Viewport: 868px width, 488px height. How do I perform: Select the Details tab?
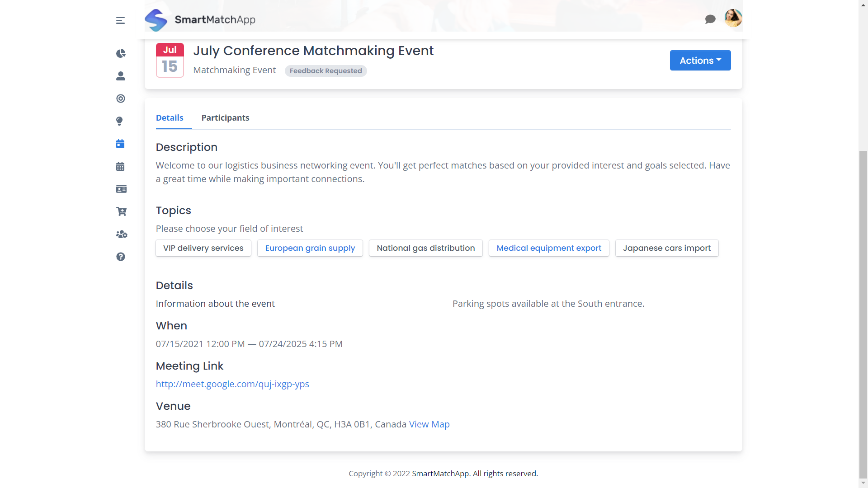(x=170, y=118)
